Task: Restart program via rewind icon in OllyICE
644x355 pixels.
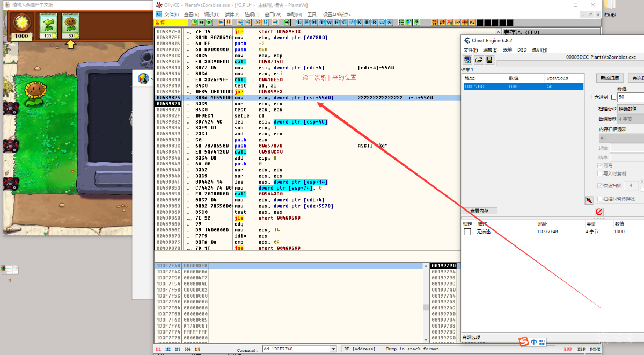Action: [201, 23]
